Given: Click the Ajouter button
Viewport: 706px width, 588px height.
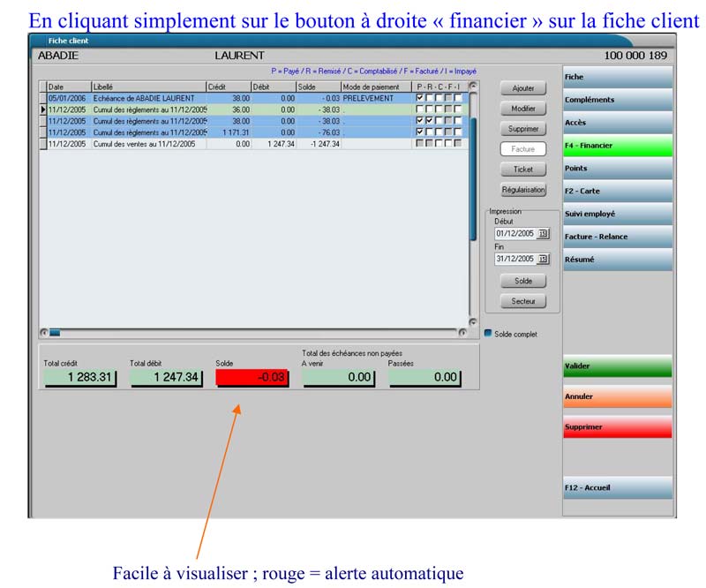Looking at the screenshot, I should click(523, 88).
